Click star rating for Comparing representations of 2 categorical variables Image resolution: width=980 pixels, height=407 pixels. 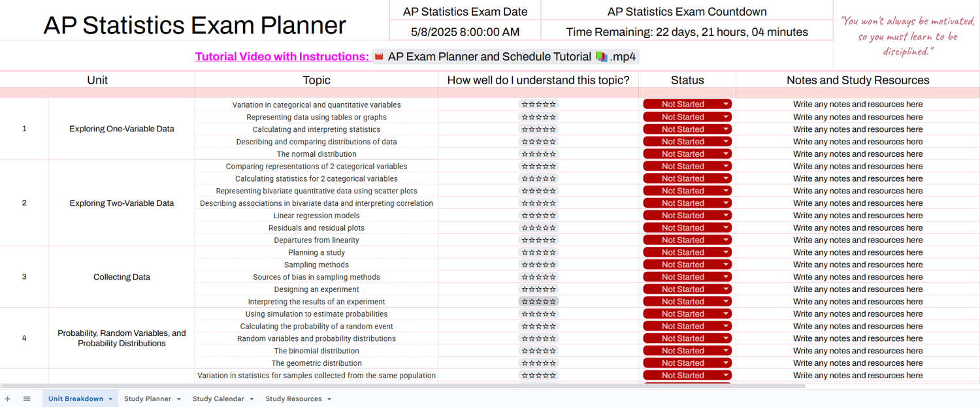click(538, 166)
